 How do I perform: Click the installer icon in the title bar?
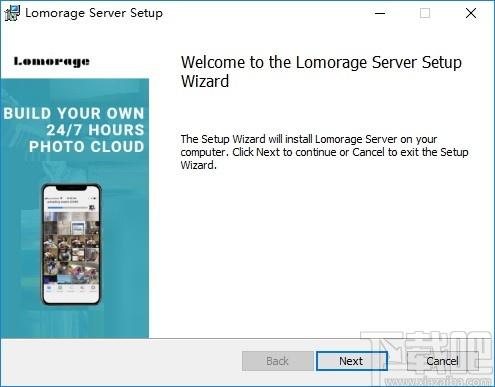coord(13,13)
